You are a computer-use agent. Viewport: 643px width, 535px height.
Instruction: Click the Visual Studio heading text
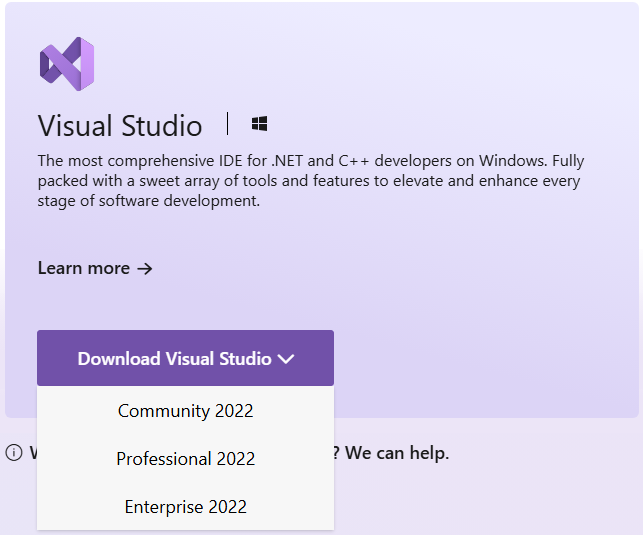(120, 126)
